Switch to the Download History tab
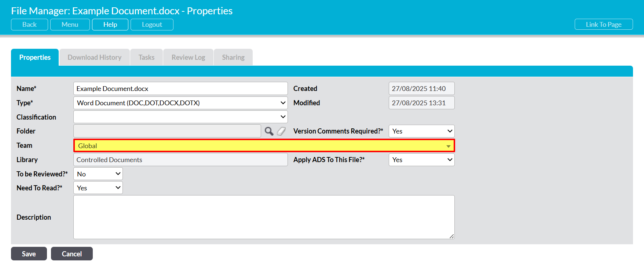The width and height of the screenshot is (644, 267). coord(95,58)
